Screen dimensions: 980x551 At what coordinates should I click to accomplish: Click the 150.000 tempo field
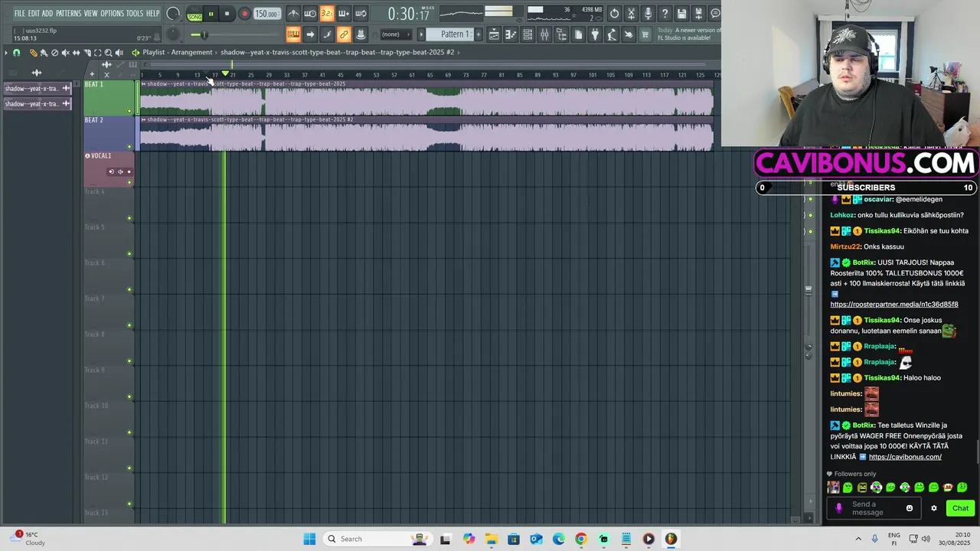(266, 14)
